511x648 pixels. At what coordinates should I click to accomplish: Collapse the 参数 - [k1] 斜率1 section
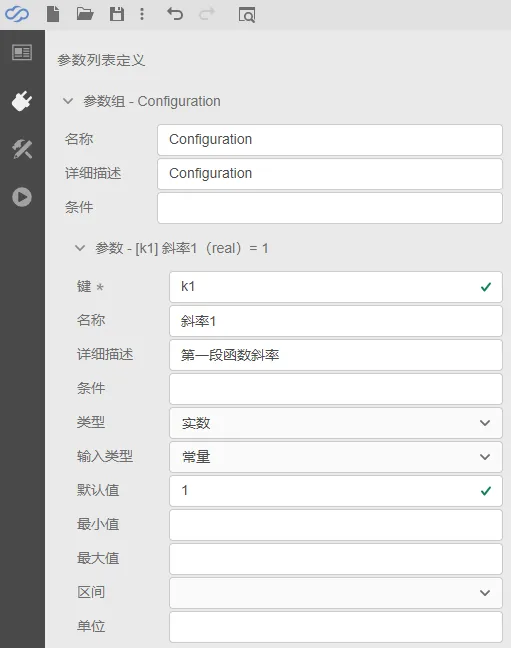[x=80, y=248]
